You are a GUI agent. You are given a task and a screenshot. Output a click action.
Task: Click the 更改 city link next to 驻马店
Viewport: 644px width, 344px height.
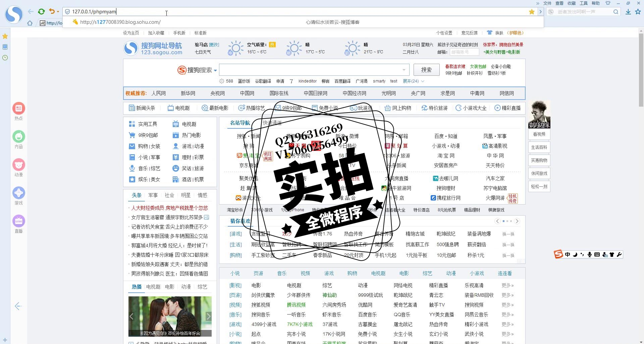[214, 45]
